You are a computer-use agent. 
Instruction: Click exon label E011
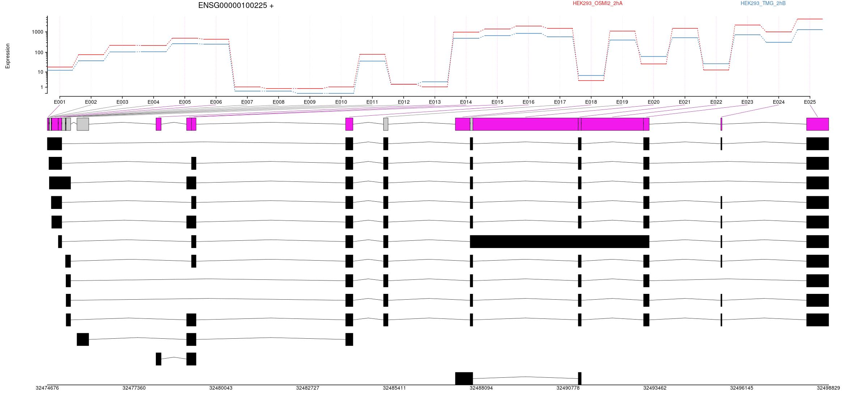(x=372, y=102)
